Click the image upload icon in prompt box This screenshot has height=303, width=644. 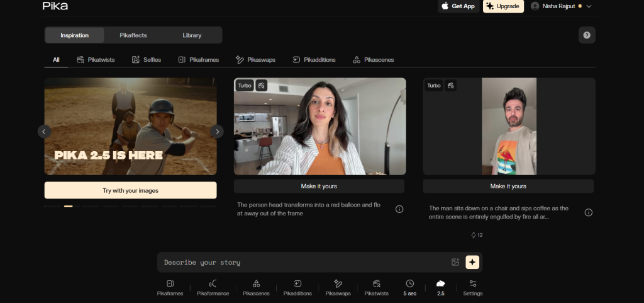tap(455, 262)
